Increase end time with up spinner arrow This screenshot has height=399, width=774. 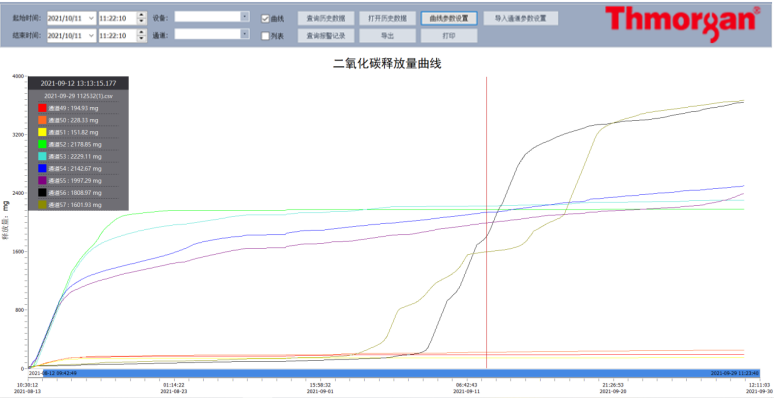142,33
